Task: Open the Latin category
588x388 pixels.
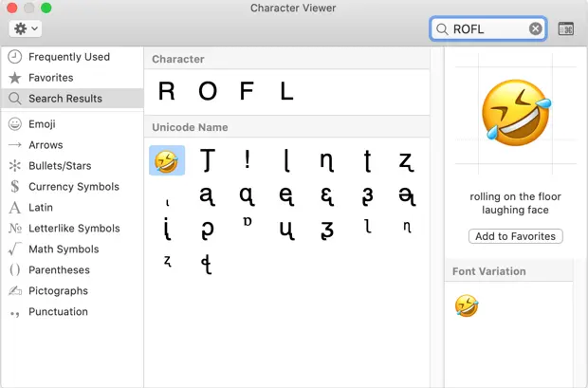Action: 41,208
